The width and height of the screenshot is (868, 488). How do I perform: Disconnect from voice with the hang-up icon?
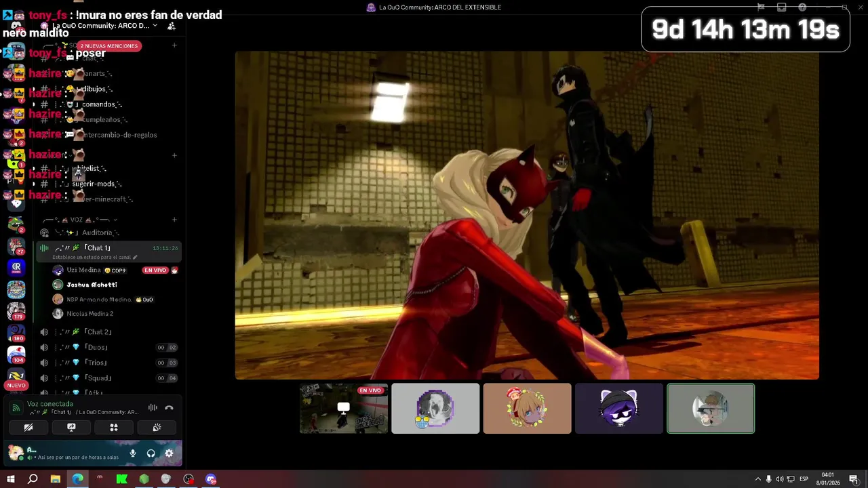pos(169,408)
